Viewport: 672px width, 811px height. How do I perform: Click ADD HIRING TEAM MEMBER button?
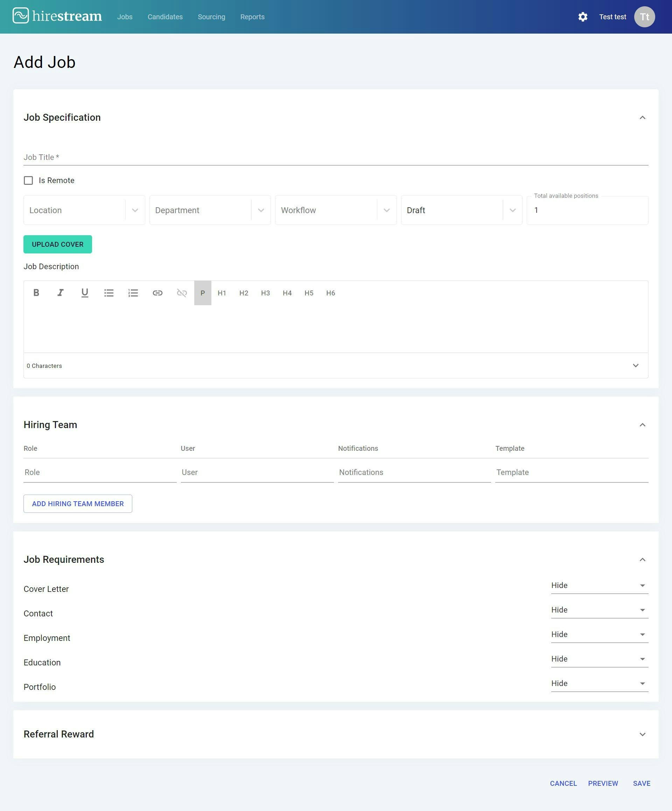[x=78, y=503]
